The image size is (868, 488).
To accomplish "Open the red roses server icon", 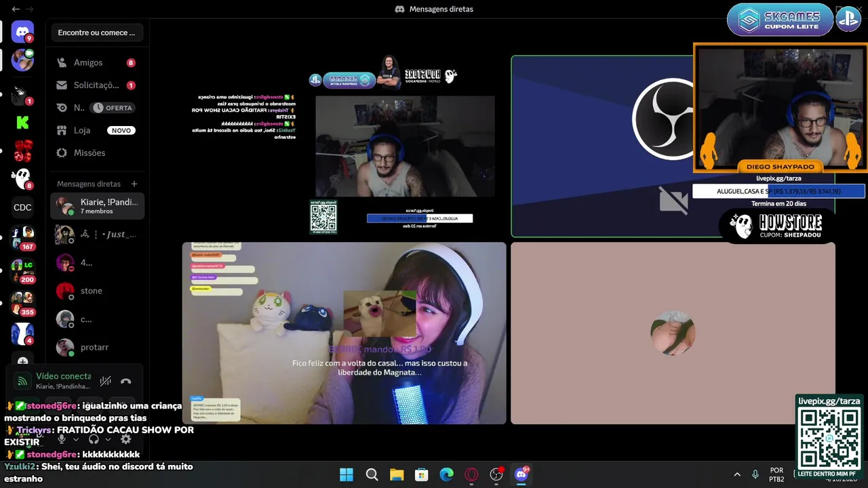I will tap(22, 150).
